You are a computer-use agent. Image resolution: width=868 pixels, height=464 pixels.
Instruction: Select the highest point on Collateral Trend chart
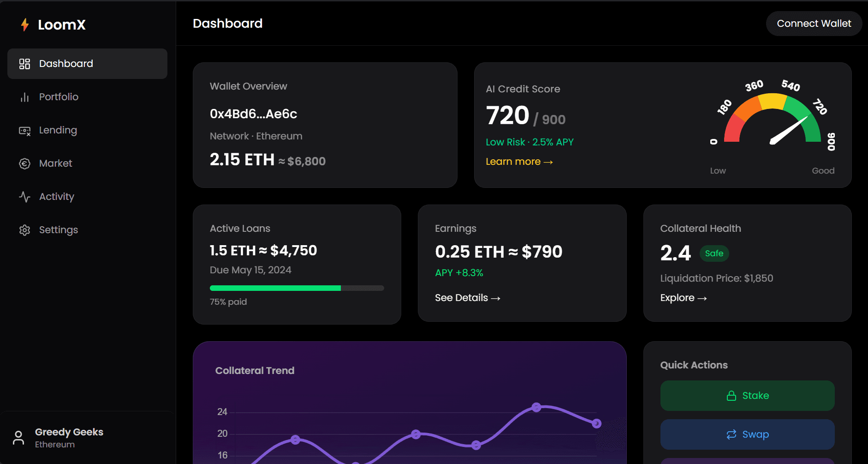(536, 407)
